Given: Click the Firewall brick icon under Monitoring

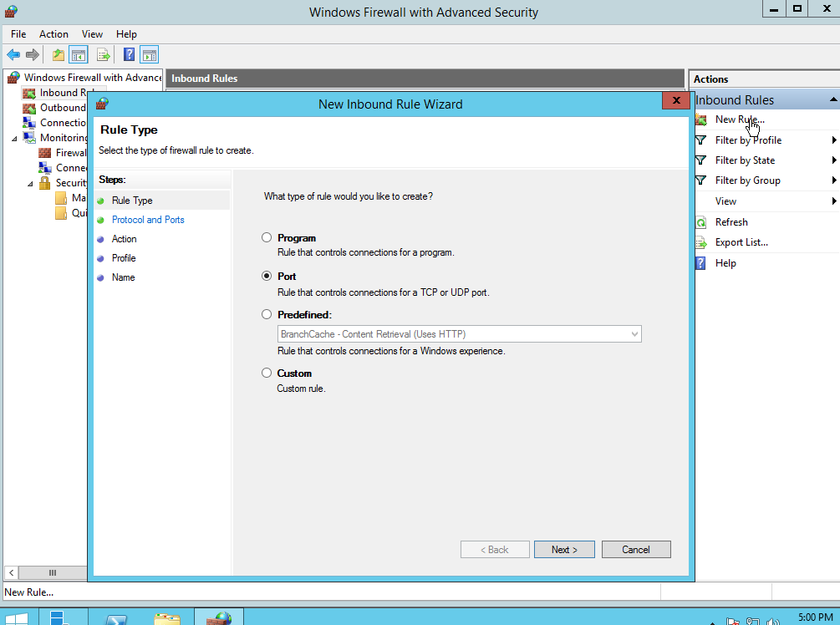Looking at the screenshot, I should coord(45,153).
